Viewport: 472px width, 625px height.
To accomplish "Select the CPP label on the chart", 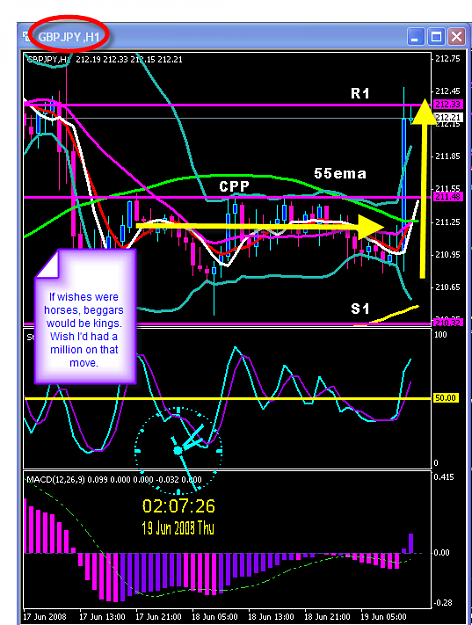I will coord(234,186).
